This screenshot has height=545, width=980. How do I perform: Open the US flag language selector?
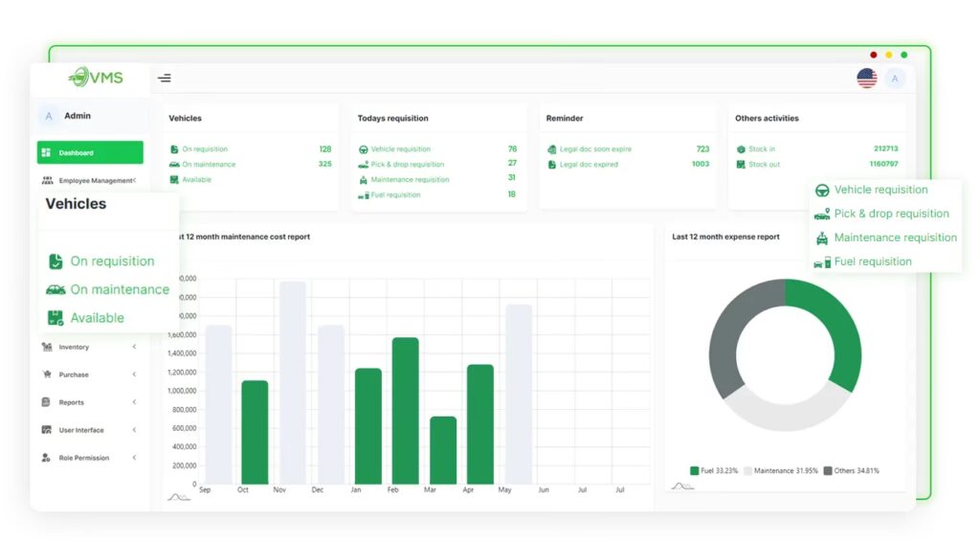coord(866,79)
